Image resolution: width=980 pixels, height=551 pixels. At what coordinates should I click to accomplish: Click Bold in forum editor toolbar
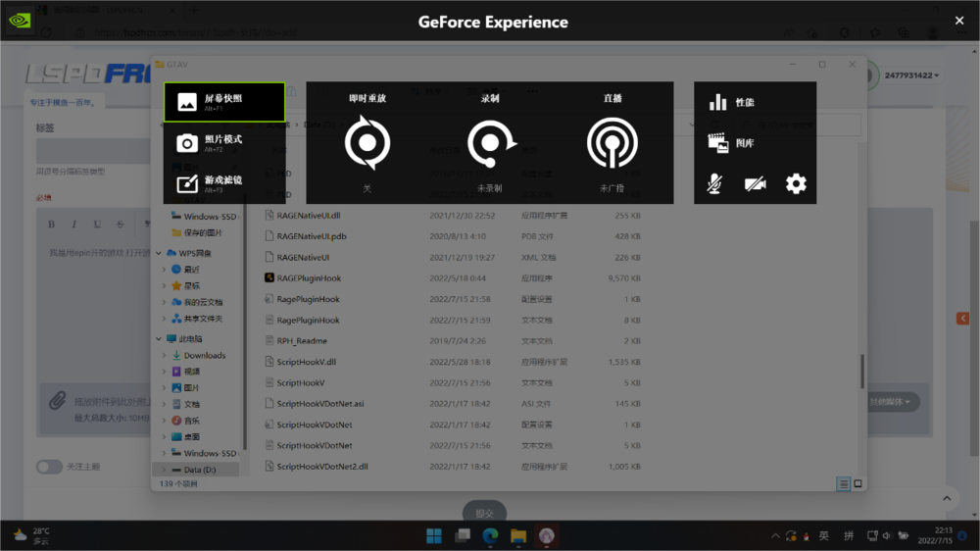click(51, 224)
